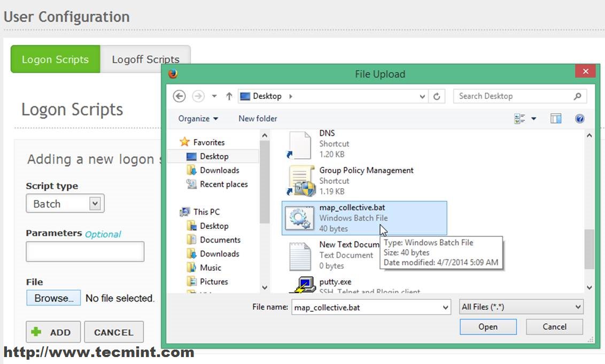Click file list scrollbar up arrow
This screenshot has width=605, height=364.
[x=589, y=135]
